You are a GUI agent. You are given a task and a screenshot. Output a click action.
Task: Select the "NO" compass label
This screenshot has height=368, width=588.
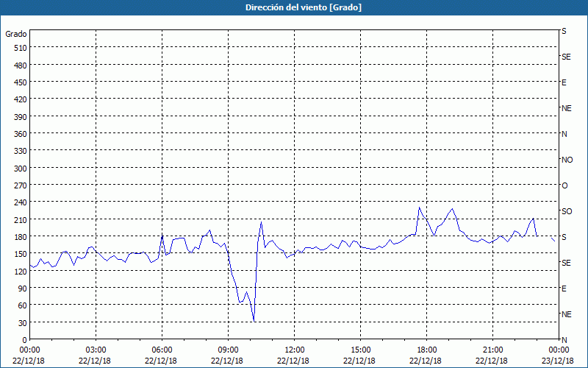tap(567, 160)
